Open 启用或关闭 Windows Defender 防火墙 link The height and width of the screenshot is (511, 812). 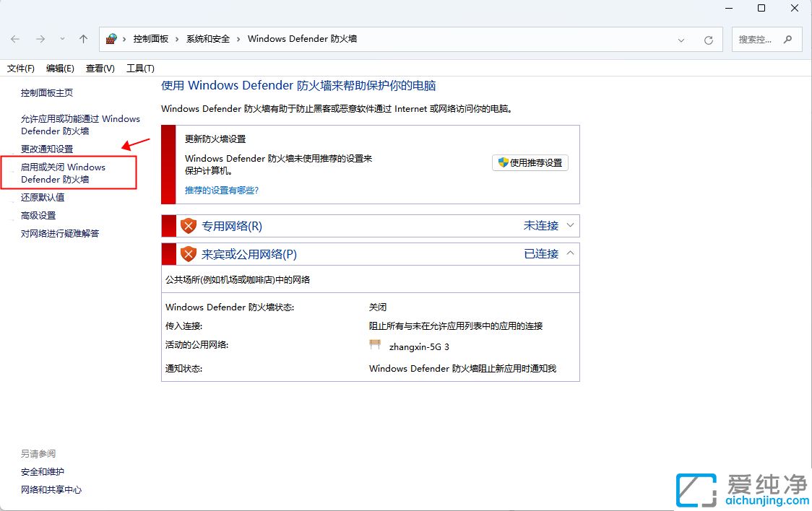click(63, 173)
